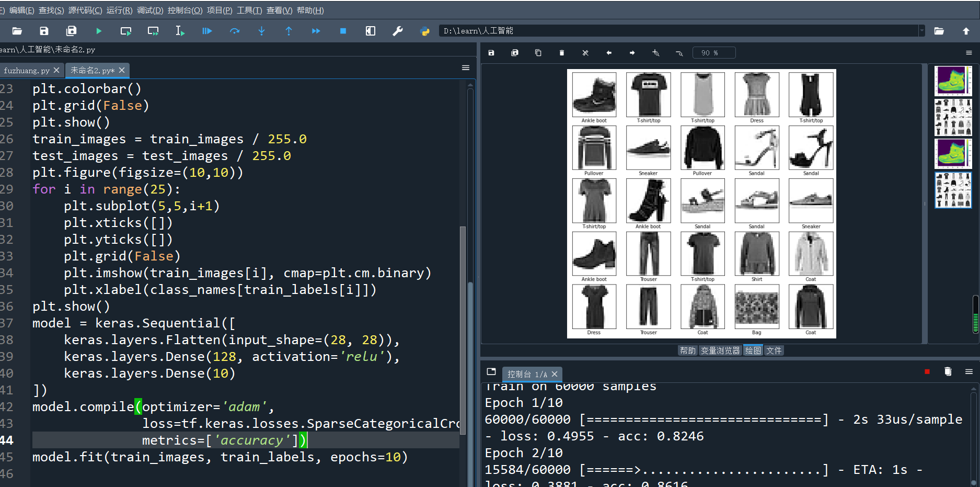This screenshot has width=980, height=487.
Task: Switch to the 变量浏览器 tab
Action: tap(720, 350)
